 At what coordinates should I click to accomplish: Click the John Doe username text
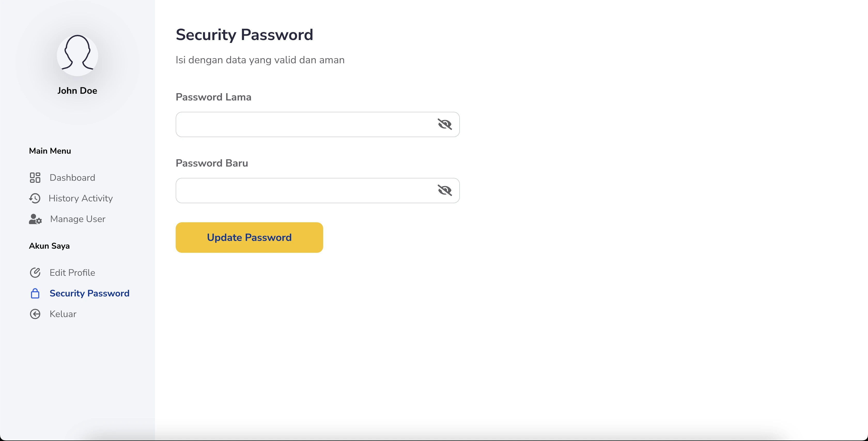(77, 91)
